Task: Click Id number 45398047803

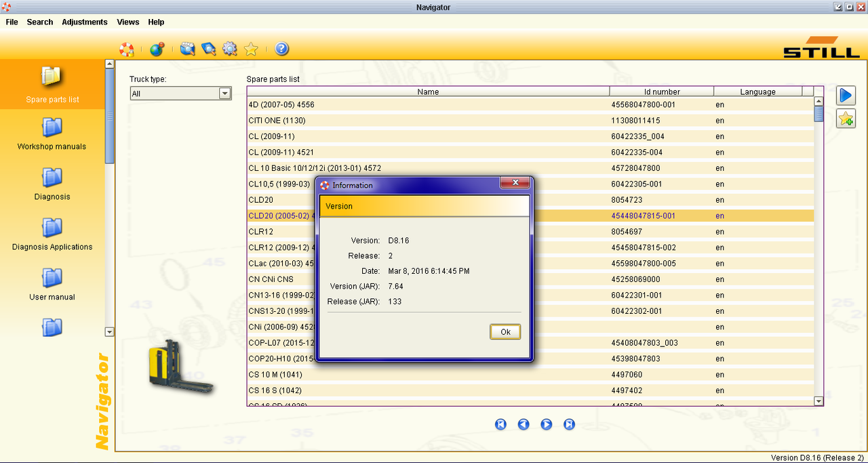Action: pos(635,359)
